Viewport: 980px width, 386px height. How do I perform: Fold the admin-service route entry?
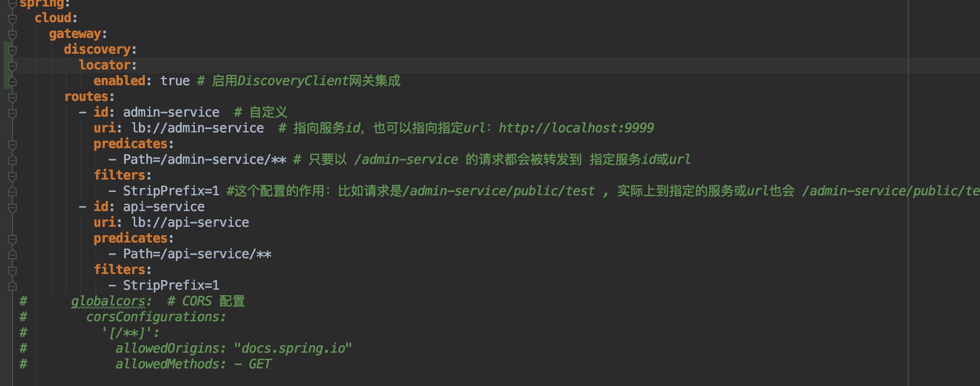coord(12,113)
